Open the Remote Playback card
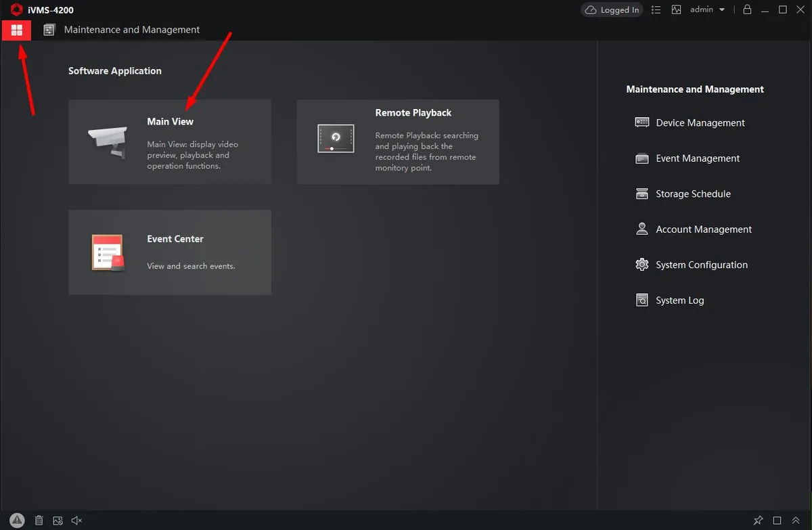 point(398,142)
